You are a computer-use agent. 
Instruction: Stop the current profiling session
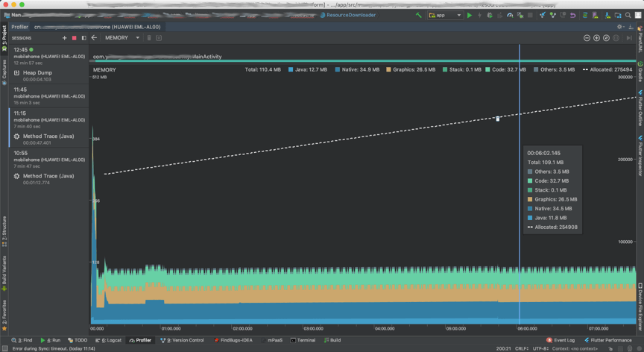coord(74,38)
